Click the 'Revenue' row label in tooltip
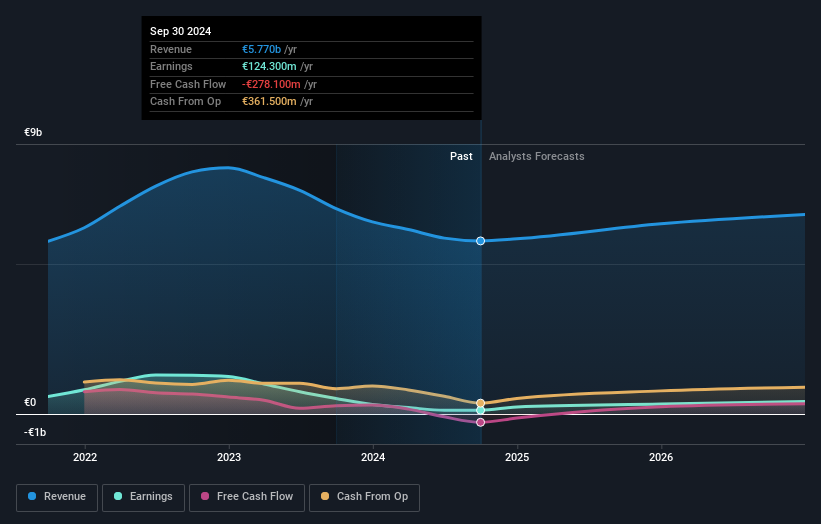821x524 pixels. (x=171, y=49)
